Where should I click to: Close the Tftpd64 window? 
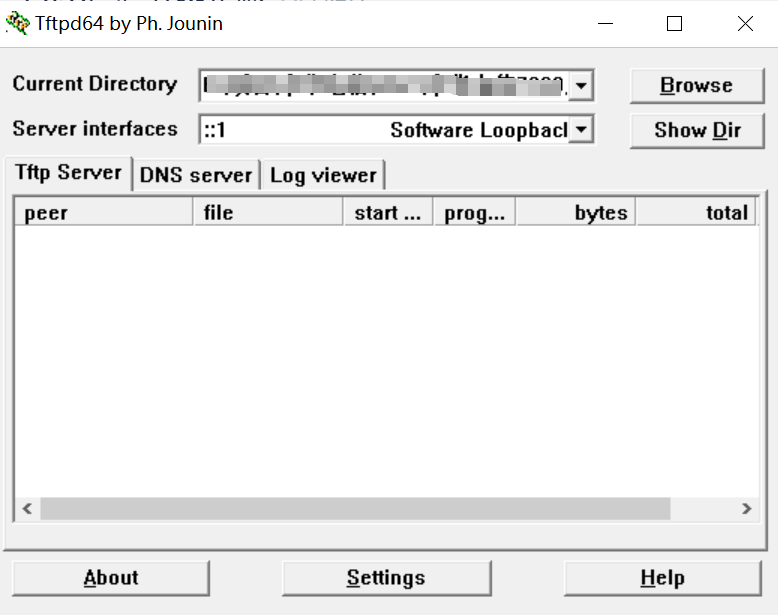point(745,23)
